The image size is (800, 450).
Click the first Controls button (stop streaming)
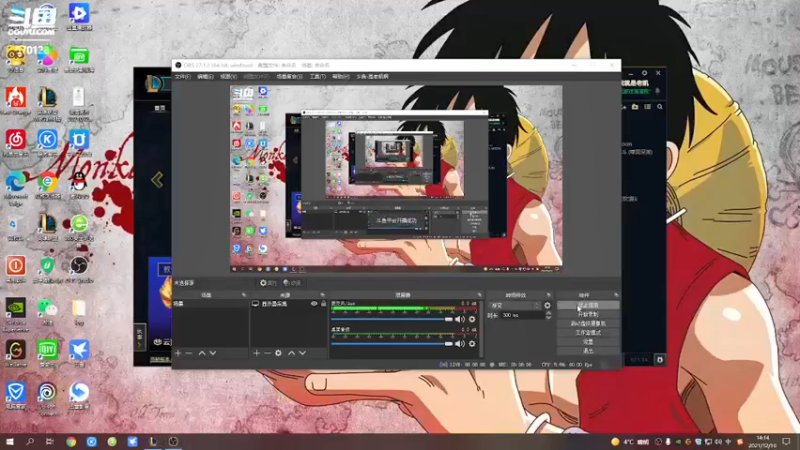(x=588, y=305)
